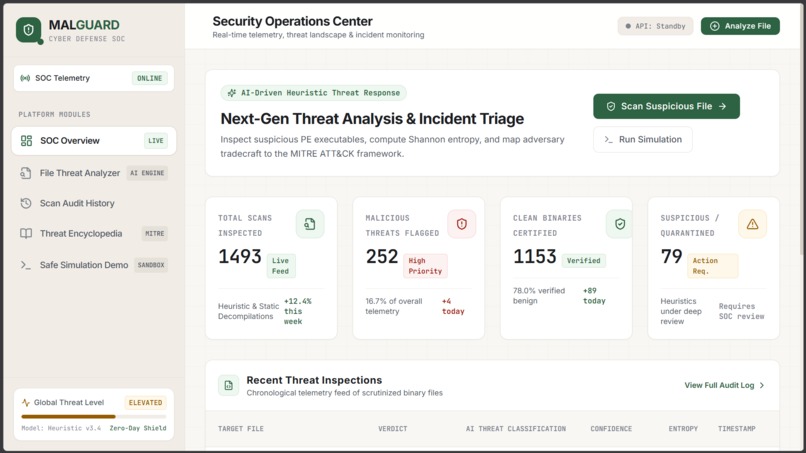Image resolution: width=806 pixels, height=453 pixels.
Task: Click the Analyze File button
Action: [x=740, y=26]
